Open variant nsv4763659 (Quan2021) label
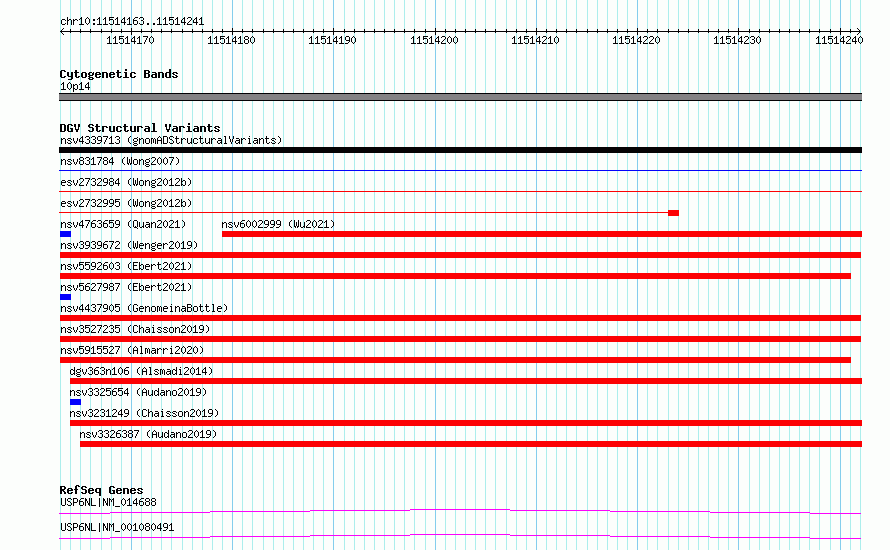The image size is (890, 550). coord(123,224)
